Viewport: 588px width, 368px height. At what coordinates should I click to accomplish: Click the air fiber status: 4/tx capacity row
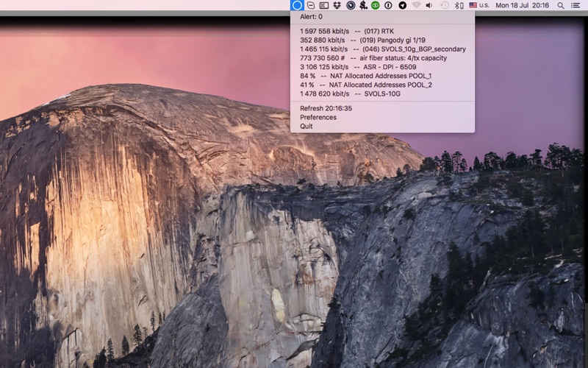(x=382, y=58)
